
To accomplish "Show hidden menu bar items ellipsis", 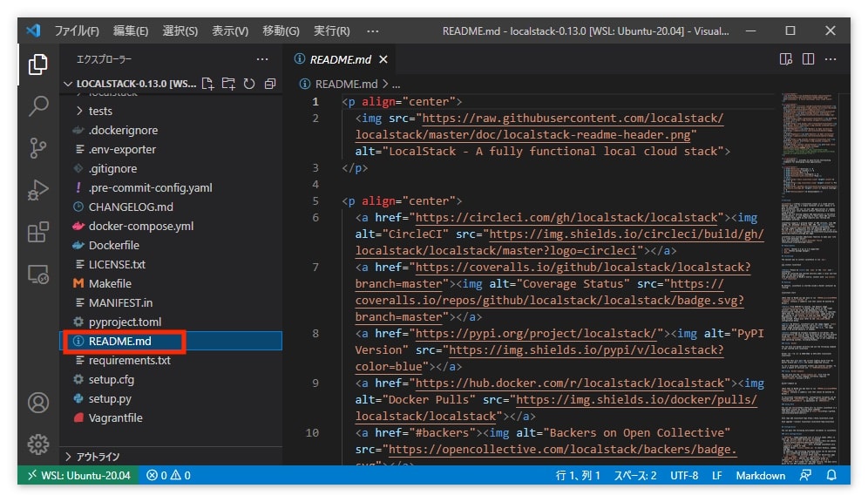I will pyautogui.click(x=372, y=31).
